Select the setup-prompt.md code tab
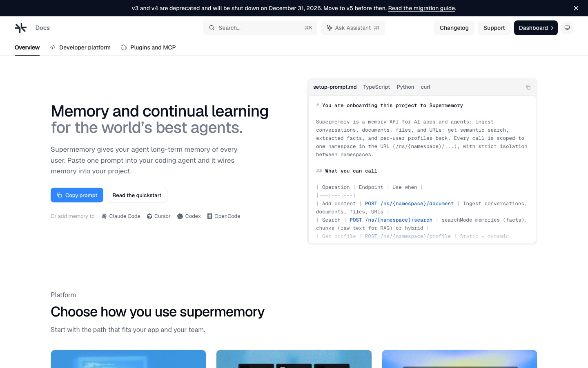 [335, 87]
